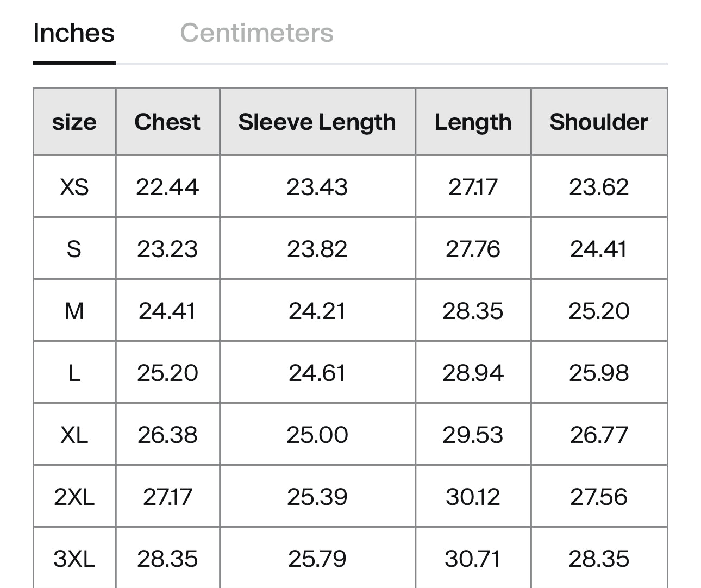Image resolution: width=701 pixels, height=588 pixels.
Task: Select the M size row label
Action: tap(74, 311)
